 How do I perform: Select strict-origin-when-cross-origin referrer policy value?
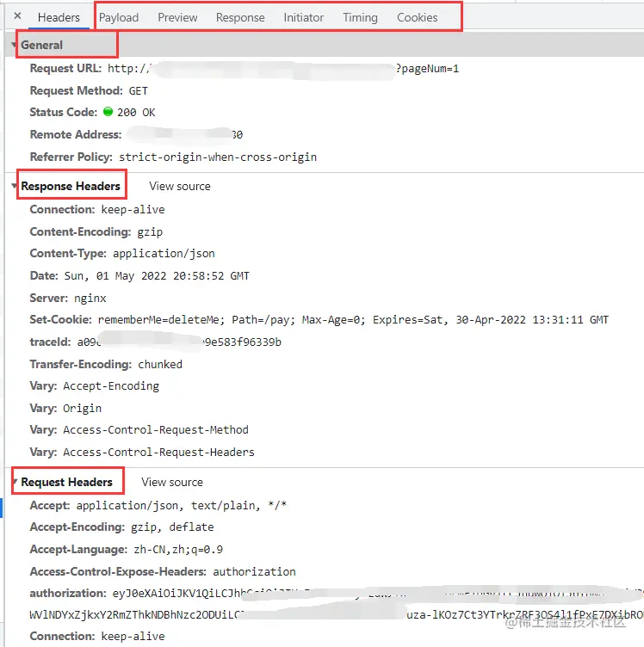tap(218, 157)
